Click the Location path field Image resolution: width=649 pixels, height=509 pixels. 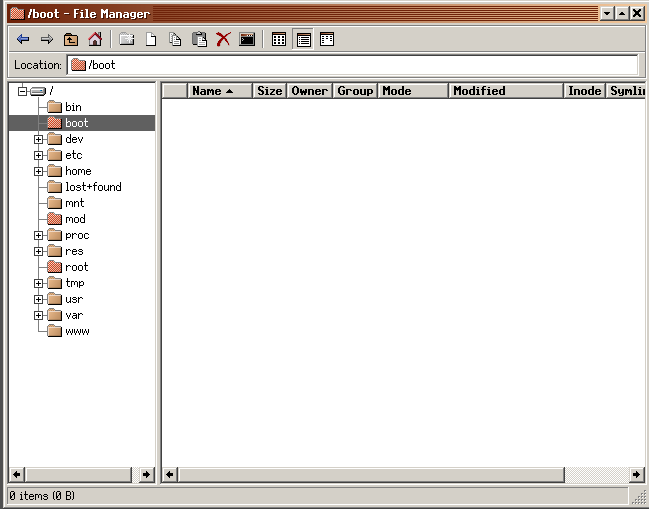coord(353,65)
